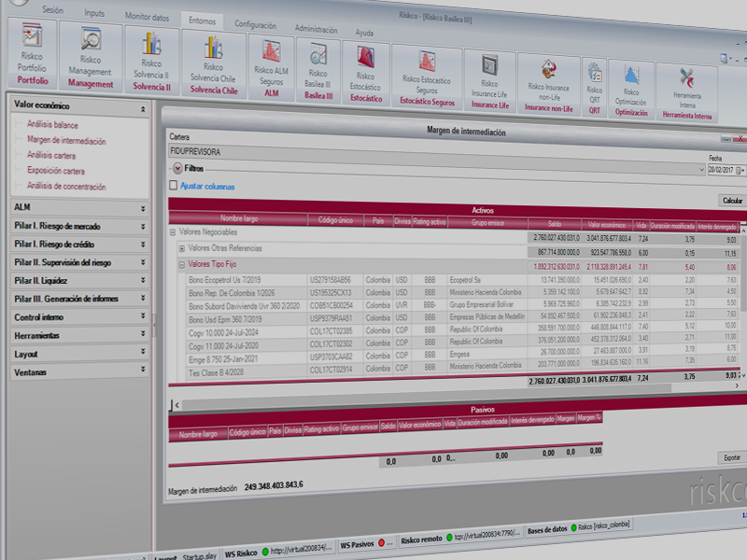Open the Ayuda ribbon tab

pos(364,33)
